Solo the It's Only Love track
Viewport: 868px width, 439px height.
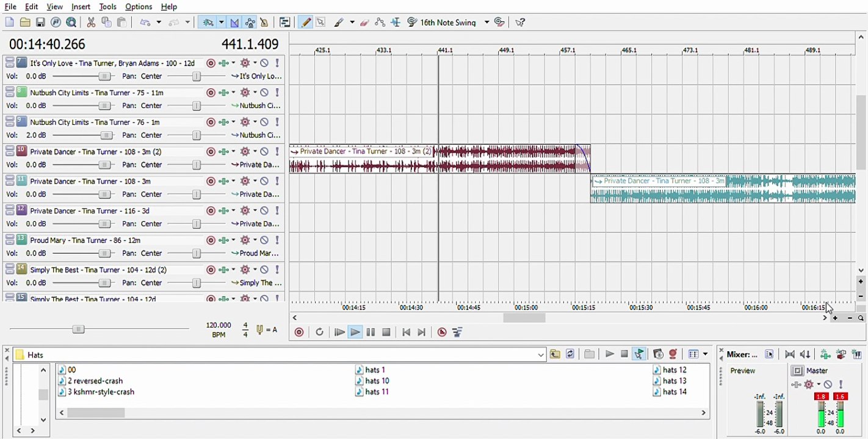(277, 63)
